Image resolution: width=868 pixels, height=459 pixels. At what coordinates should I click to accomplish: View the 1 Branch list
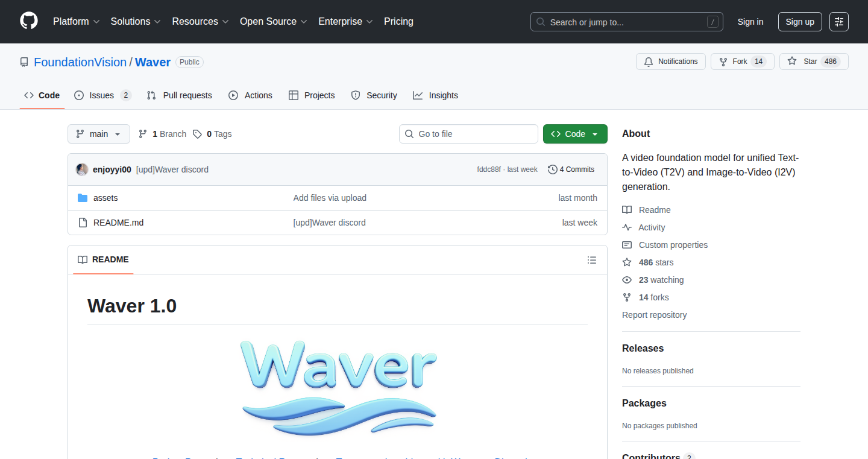pos(162,134)
